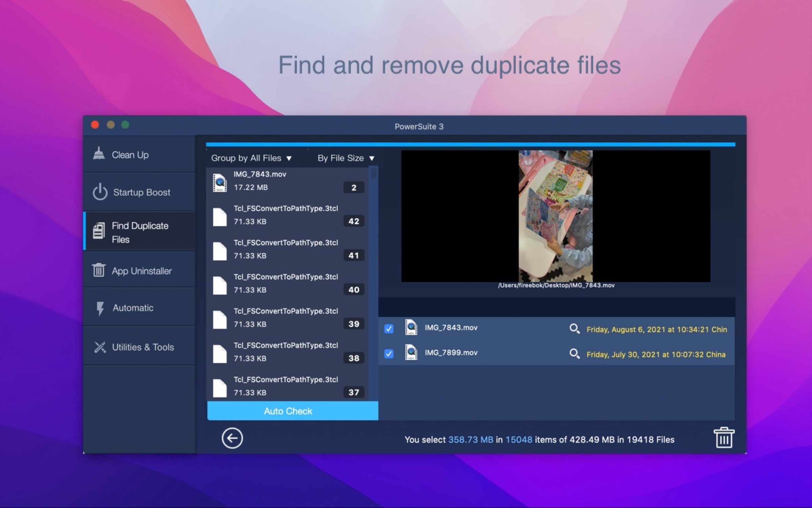Viewport: 812px width, 508px height.
Task: Click the blank file icon of the group with 42 duplicates
Action: coord(220,217)
